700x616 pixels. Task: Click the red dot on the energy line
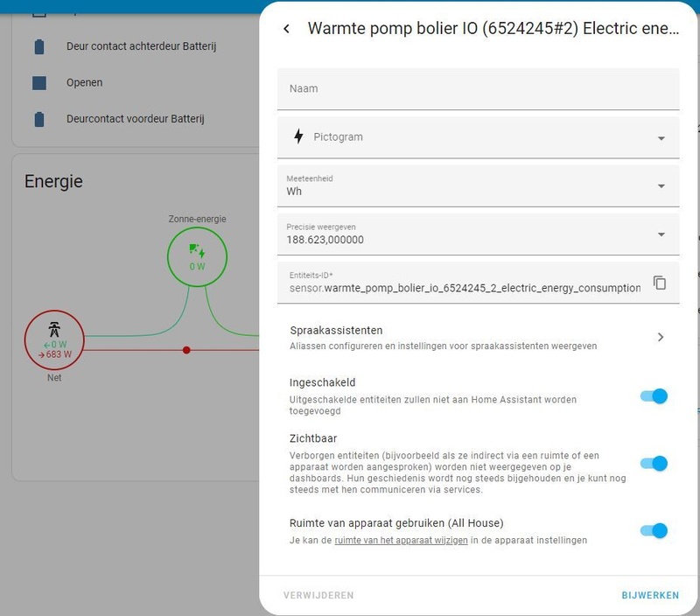(186, 350)
